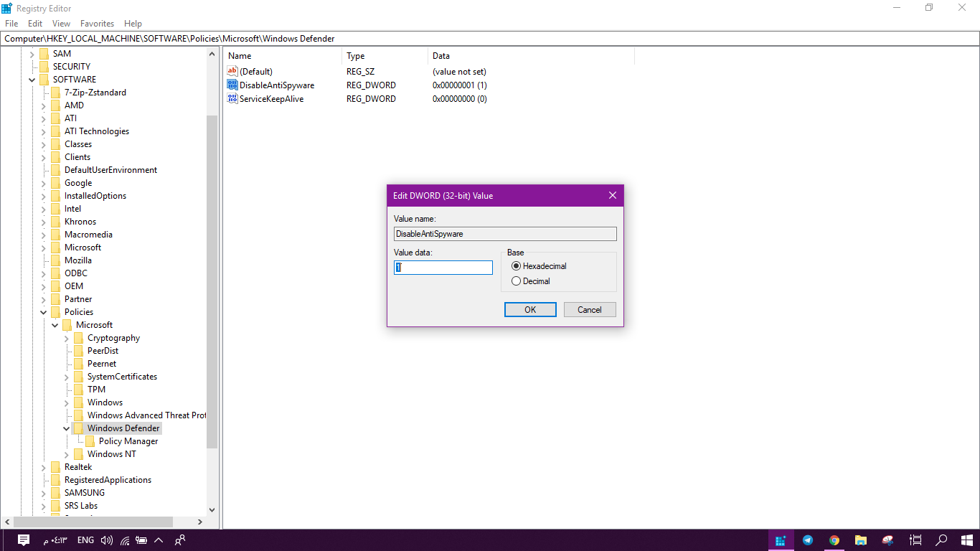Cancel the Edit DWORD dialog
980x551 pixels.
click(x=590, y=310)
